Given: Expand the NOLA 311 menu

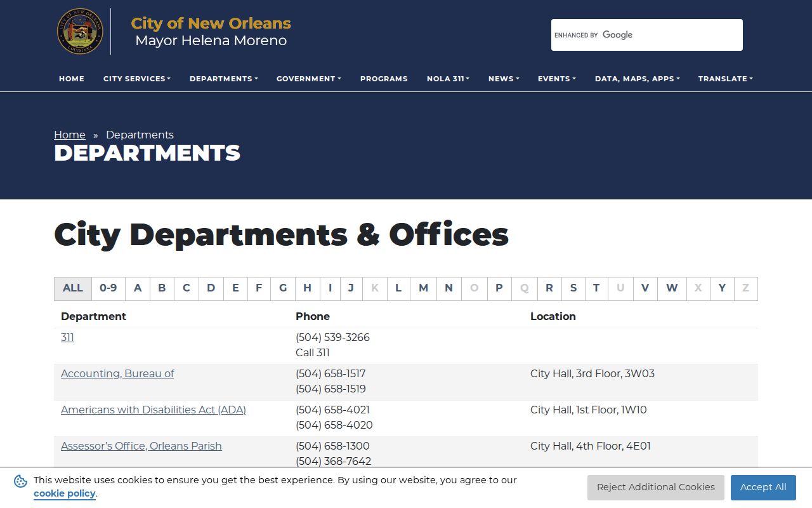Looking at the screenshot, I should tap(448, 79).
